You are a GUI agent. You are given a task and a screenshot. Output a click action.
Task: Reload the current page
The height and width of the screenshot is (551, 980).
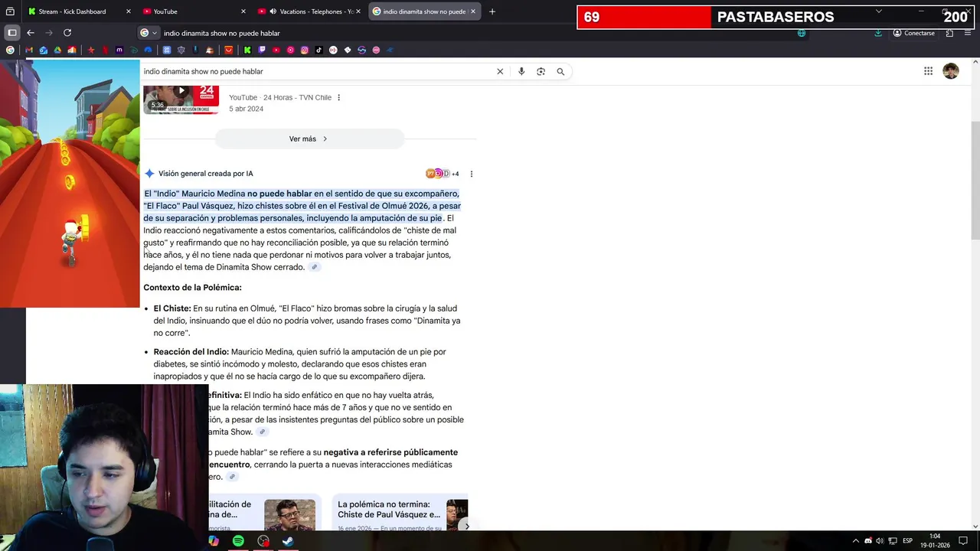[x=67, y=33]
